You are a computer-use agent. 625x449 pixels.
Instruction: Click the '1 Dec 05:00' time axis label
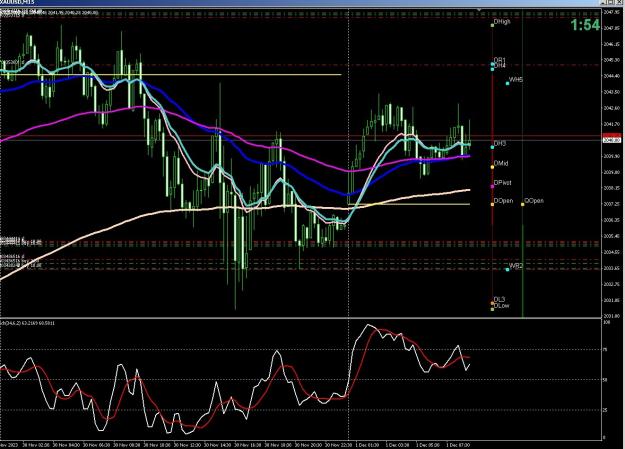(x=428, y=445)
